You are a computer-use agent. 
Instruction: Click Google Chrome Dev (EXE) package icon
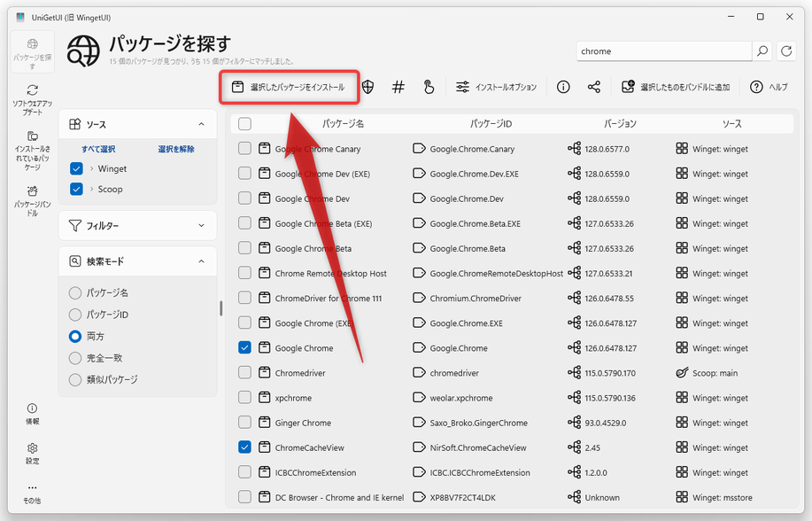[264, 173]
